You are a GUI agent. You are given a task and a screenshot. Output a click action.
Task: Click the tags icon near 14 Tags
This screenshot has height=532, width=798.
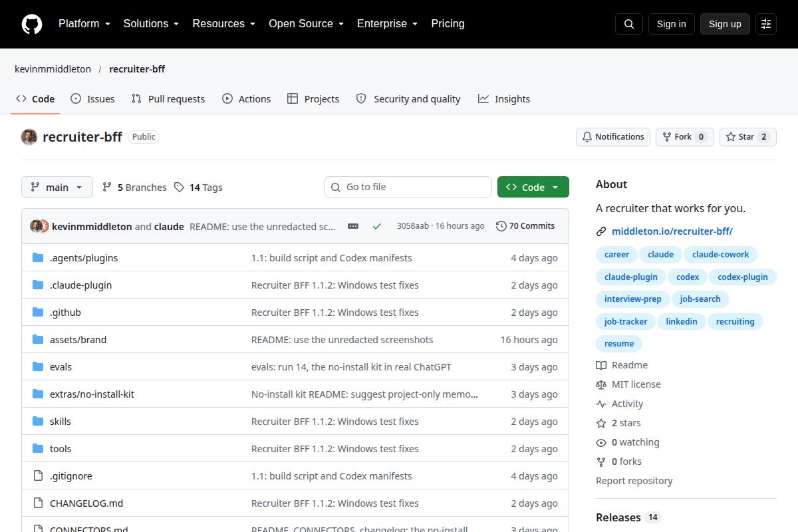[179, 188]
